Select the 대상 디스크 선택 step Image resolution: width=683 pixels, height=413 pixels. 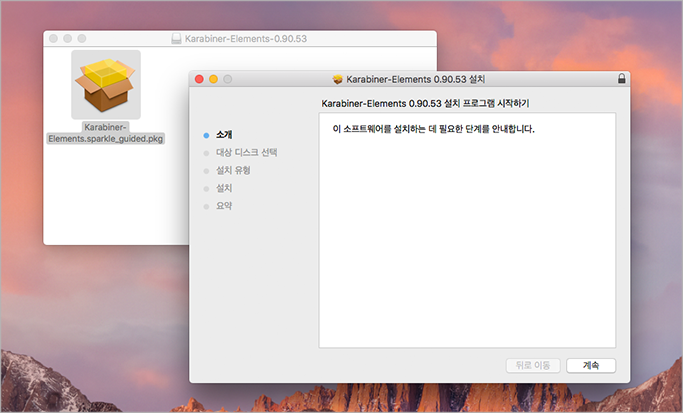247,152
